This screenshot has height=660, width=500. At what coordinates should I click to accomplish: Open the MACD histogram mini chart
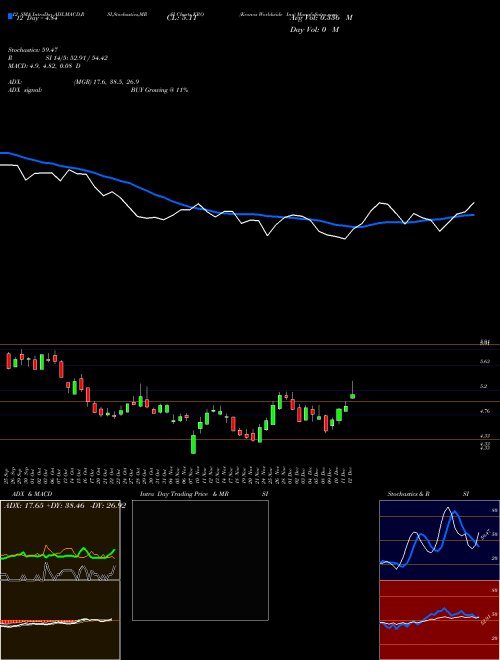[x=60, y=620]
